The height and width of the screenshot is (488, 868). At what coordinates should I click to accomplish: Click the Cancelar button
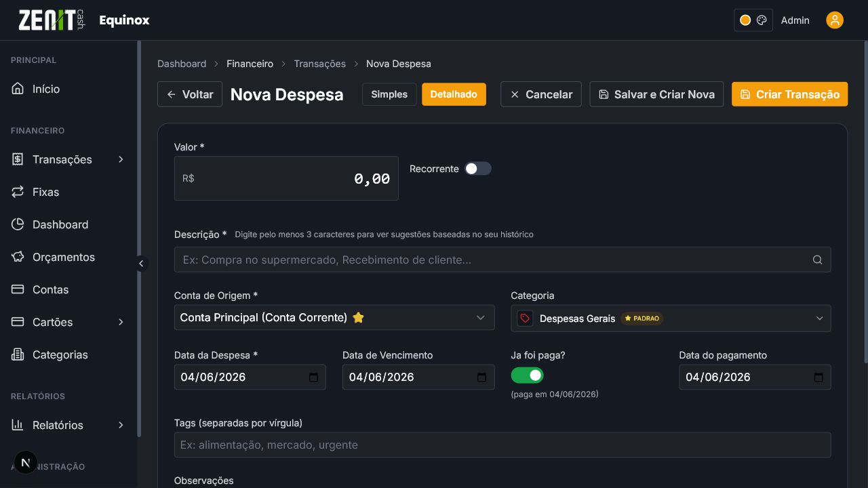click(x=541, y=94)
